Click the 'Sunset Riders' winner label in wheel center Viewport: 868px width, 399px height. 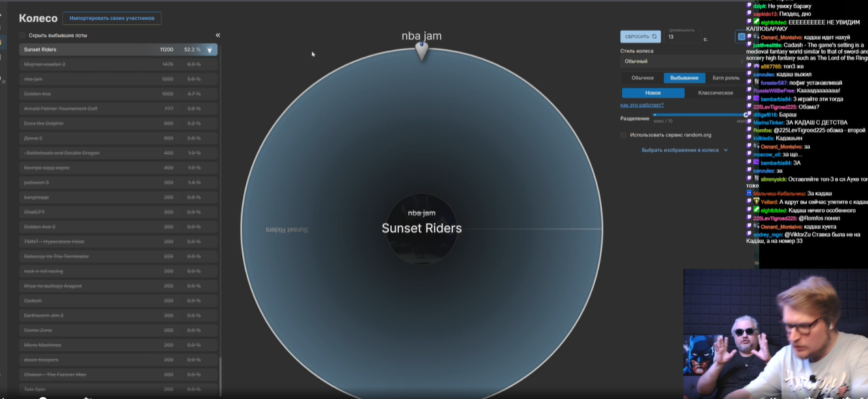coord(421,228)
